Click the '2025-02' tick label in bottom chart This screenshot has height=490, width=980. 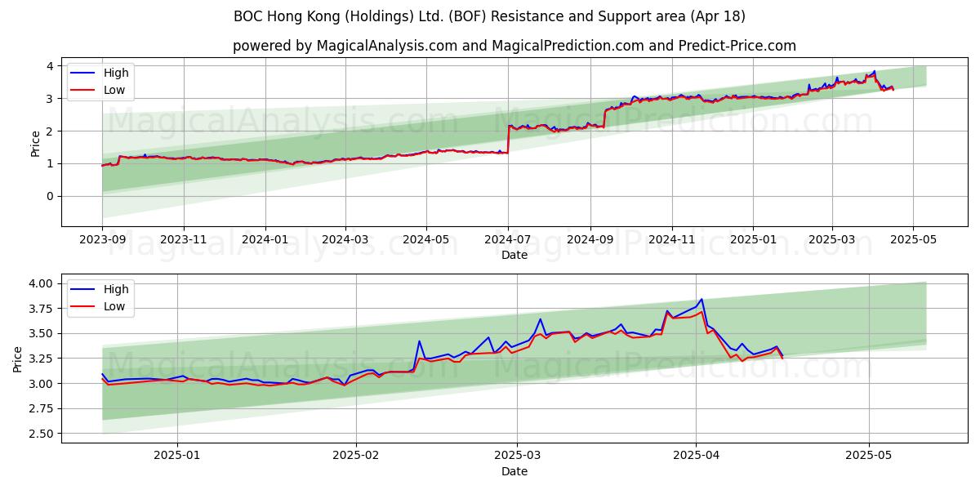coord(357,457)
